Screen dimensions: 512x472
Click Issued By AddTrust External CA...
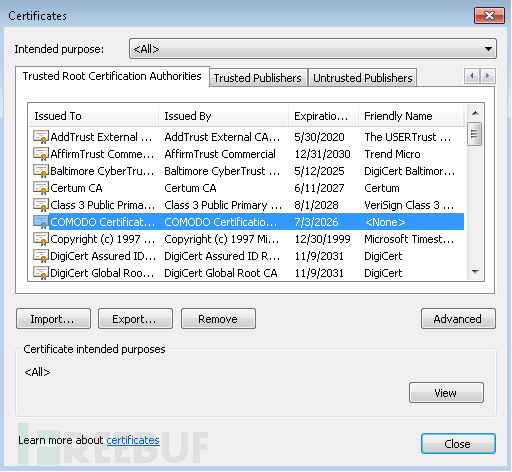[x=222, y=137]
